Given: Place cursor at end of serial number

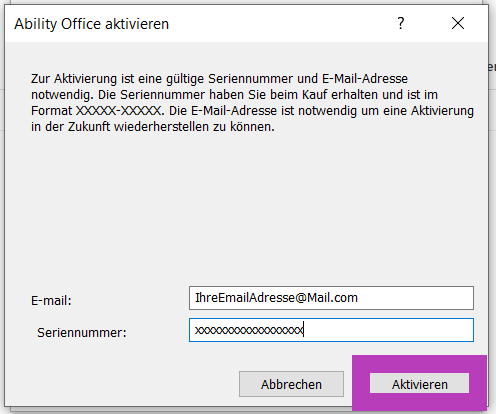Looking at the screenshot, I should click(304, 330).
